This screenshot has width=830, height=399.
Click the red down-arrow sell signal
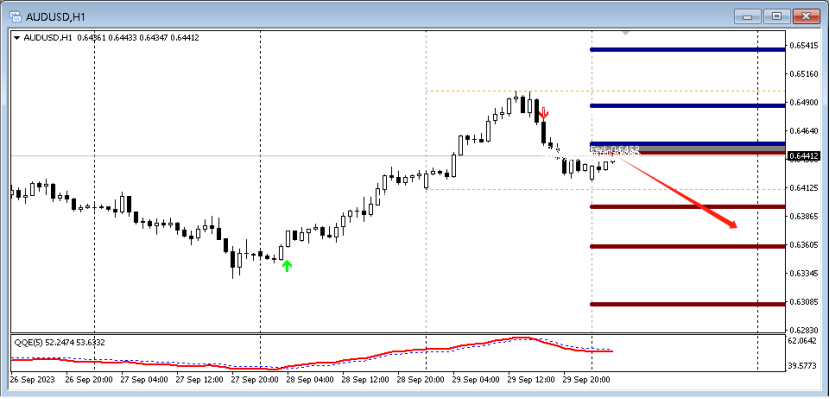(x=544, y=112)
